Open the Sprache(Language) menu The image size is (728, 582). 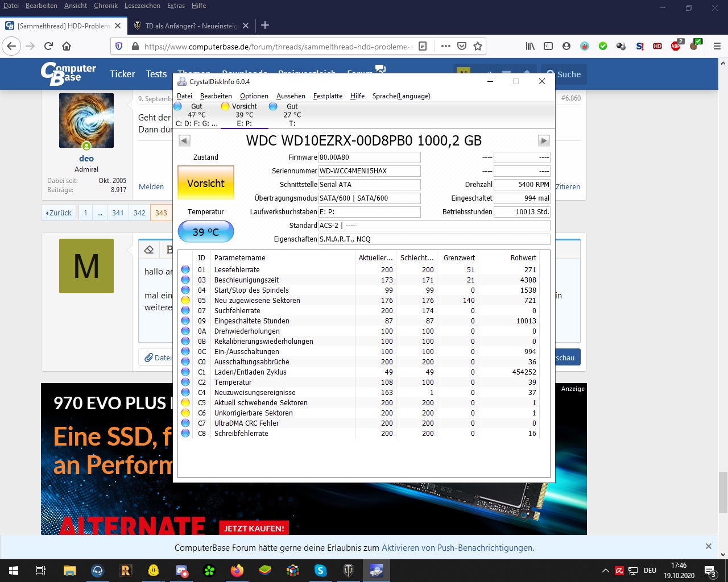[402, 96]
